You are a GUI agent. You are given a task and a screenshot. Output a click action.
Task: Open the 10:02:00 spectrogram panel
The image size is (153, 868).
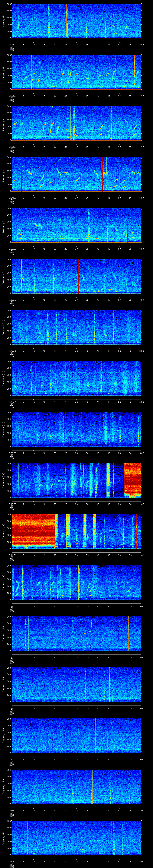[77, 72]
